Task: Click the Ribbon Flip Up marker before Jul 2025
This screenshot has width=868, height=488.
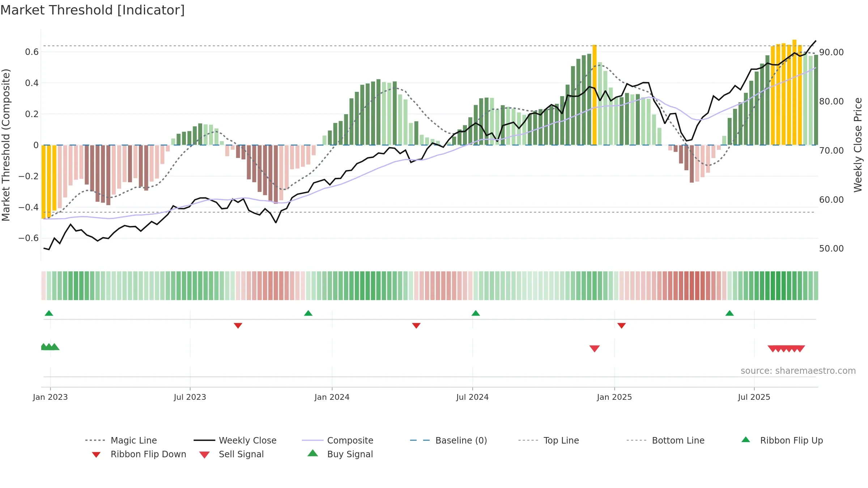Action: 729,313
